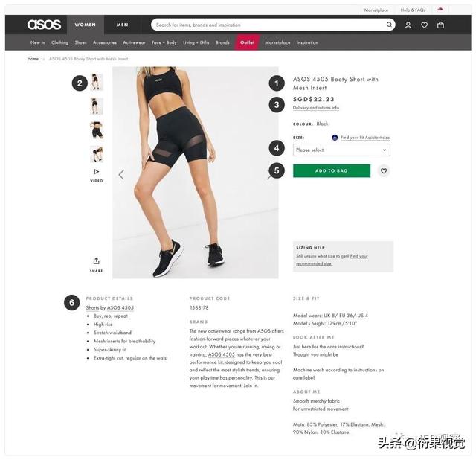
Task: Open Help & FAQs link at top
Action: (x=413, y=10)
